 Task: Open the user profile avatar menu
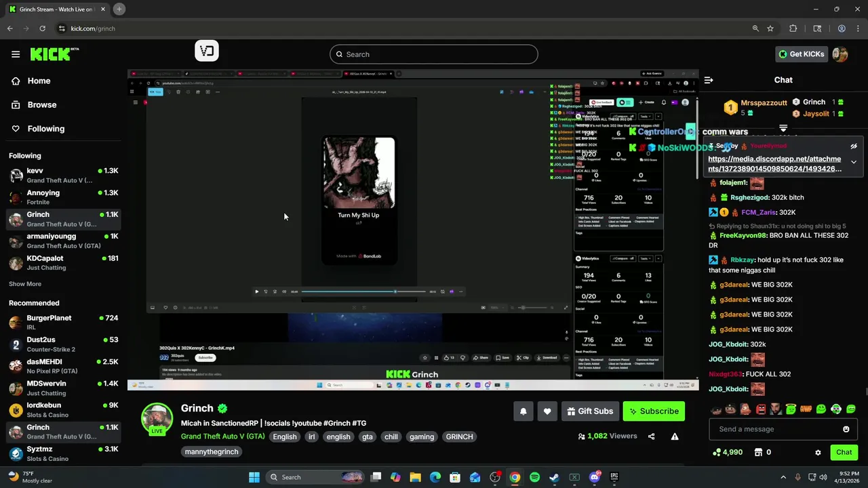pos(840,54)
